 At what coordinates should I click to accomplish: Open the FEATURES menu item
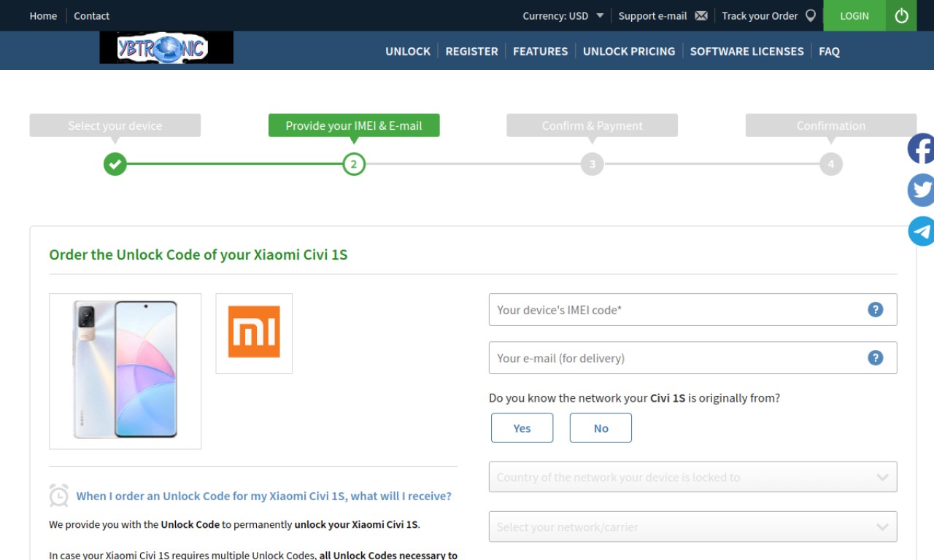(540, 51)
